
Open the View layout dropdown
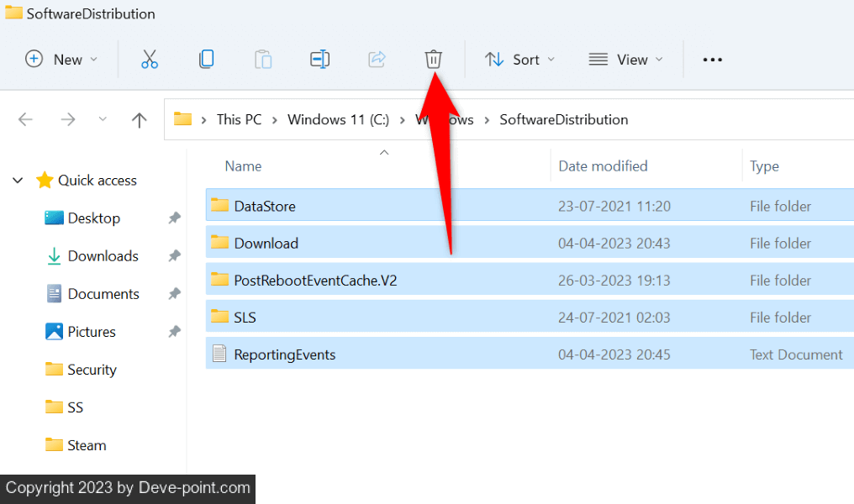pyautogui.click(x=626, y=60)
